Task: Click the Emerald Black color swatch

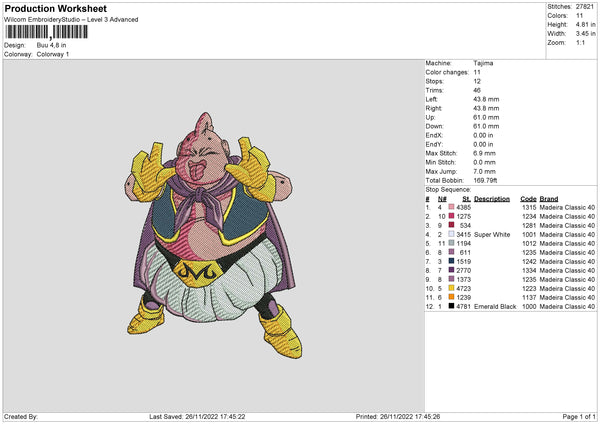Action: tap(452, 306)
